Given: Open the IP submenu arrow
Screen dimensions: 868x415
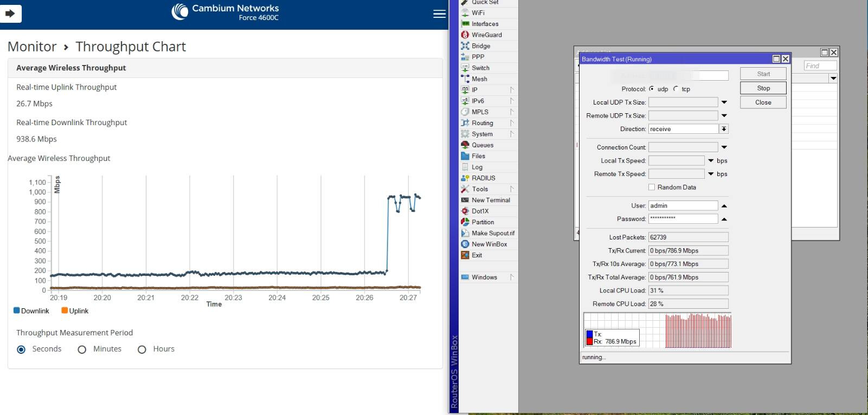Looking at the screenshot, I should 511,90.
